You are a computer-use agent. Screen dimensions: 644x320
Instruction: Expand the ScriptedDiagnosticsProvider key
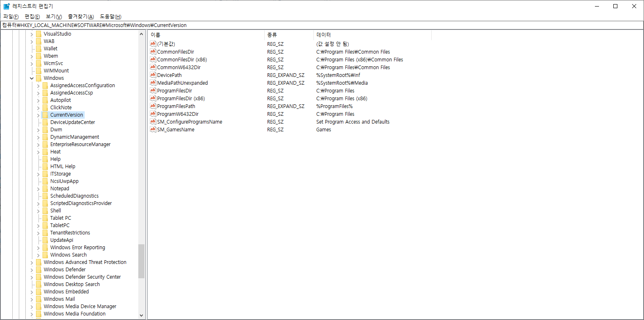[38, 203]
